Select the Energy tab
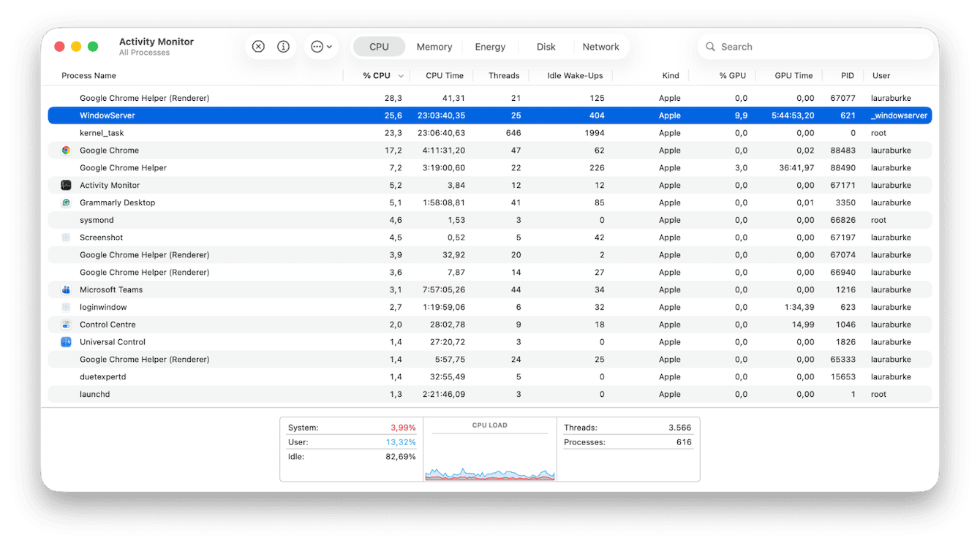Screen dimensions: 980x546 (x=489, y=46)
